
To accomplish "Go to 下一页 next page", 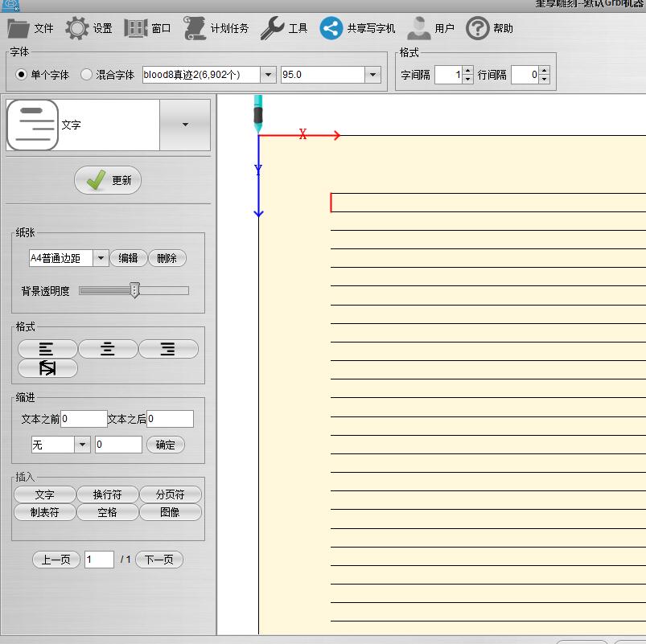I will 159,560.
